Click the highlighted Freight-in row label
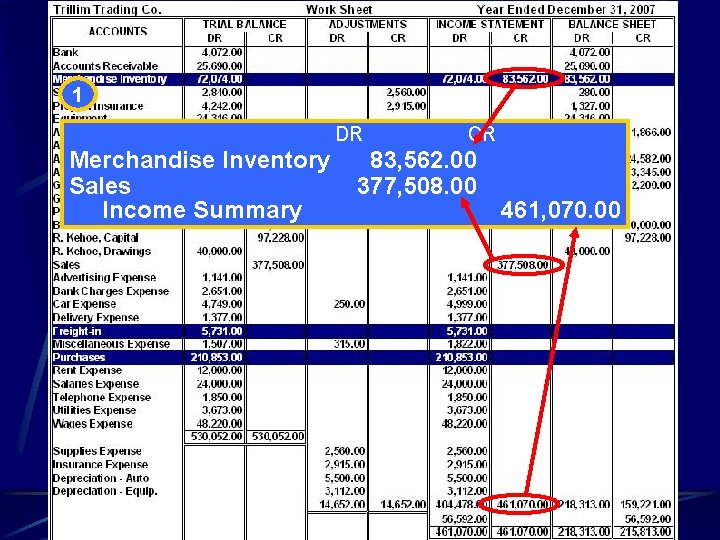Image resolution: width=720 pixels, height=540 pixels. coord(77,331)
